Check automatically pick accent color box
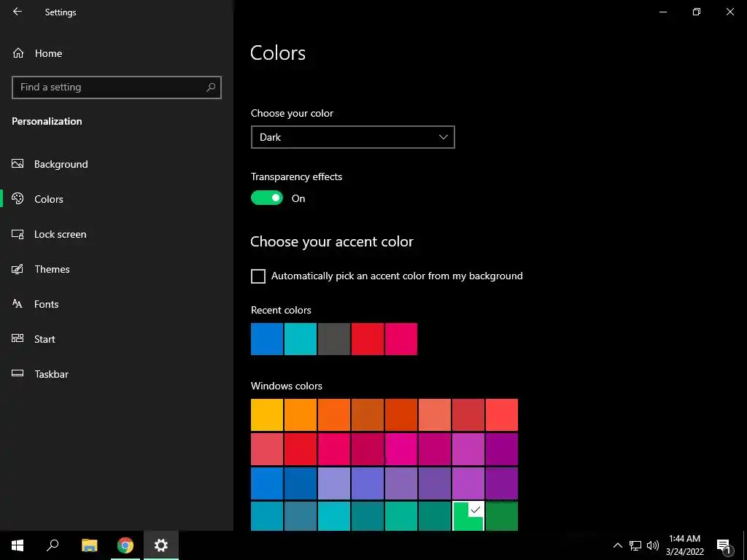Screen dimensions: 747x560 tap(258, 276)
